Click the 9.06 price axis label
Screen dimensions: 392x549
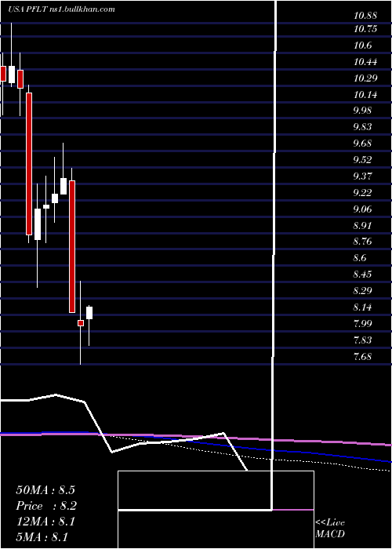(x=362, y=209)
